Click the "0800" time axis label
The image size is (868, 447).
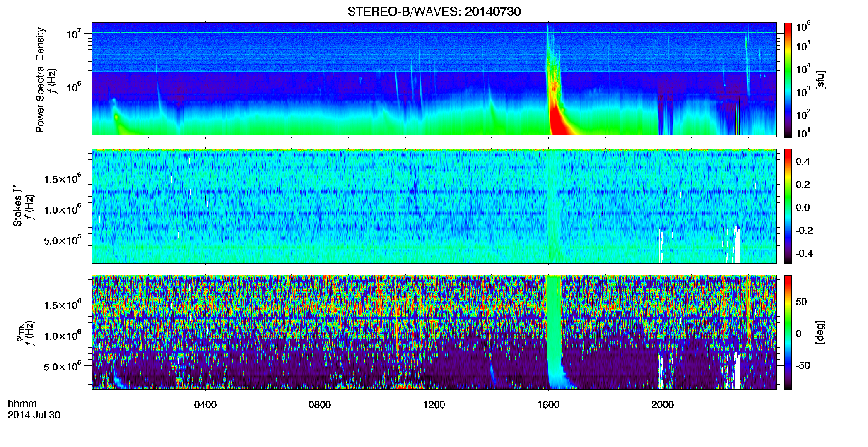click(320, 404)
